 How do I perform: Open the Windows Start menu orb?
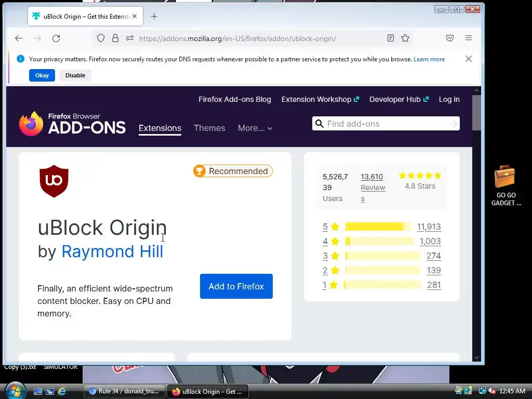(x=15, y=390)
